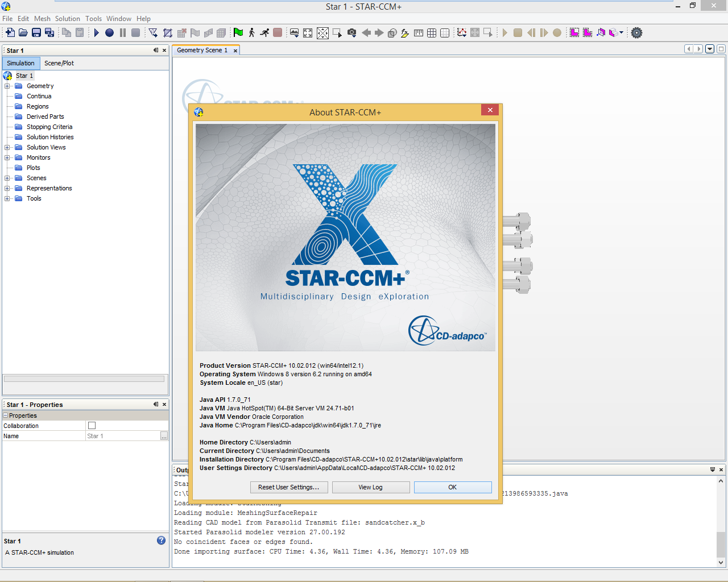Expand the Representations tree node
728x582 pixels.
click(x=7, y=189)
